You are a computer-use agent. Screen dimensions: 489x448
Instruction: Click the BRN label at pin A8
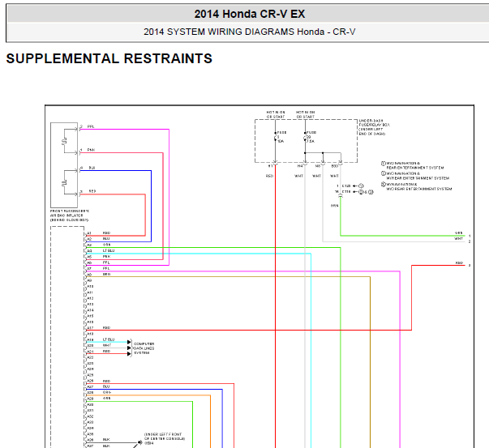pyautogui.click(x=106, y=274)
